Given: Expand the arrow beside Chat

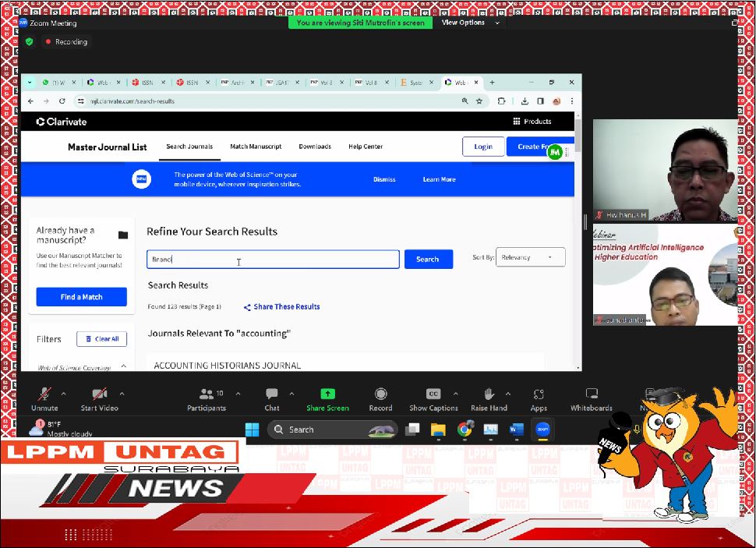Looking at the screenshot, I should 291,394.
